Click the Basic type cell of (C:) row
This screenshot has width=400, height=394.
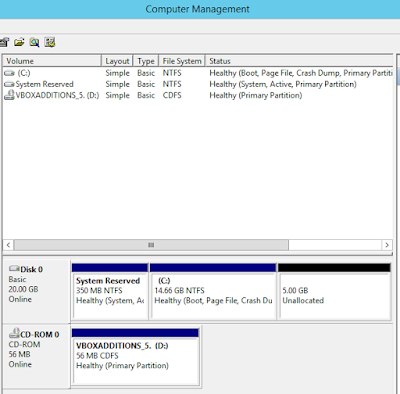click(x=146, y=73)
